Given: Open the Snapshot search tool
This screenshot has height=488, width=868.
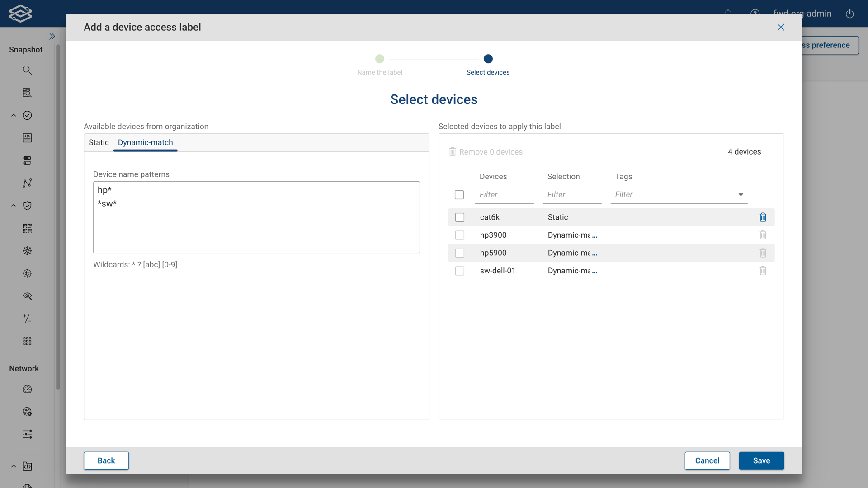Looking at the screenshot, I should [x=27, y=70].
